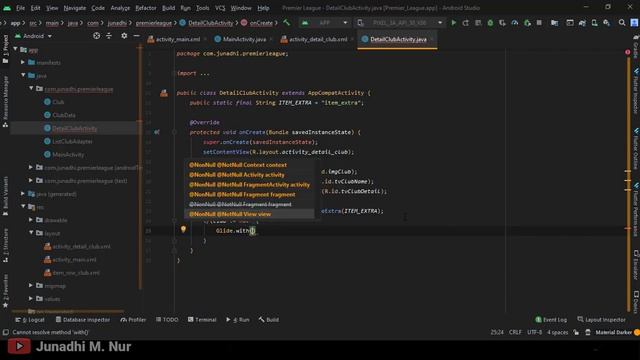Click the user avatar icon in toolbar
This screenshot has height=360, width=640.
click(634, 23)
